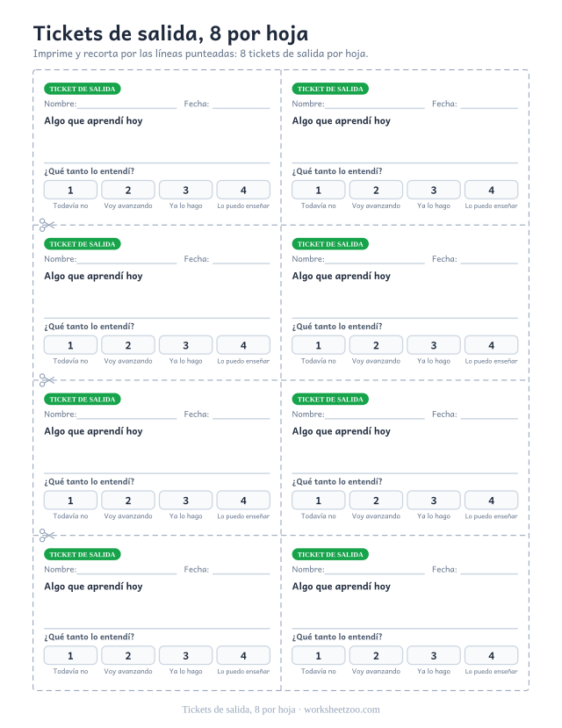Screen dimensions: 562x728
Task: Click the green TICKET DE SALIDA badge in the bottom-right ticket
Action: coord(330,554)
